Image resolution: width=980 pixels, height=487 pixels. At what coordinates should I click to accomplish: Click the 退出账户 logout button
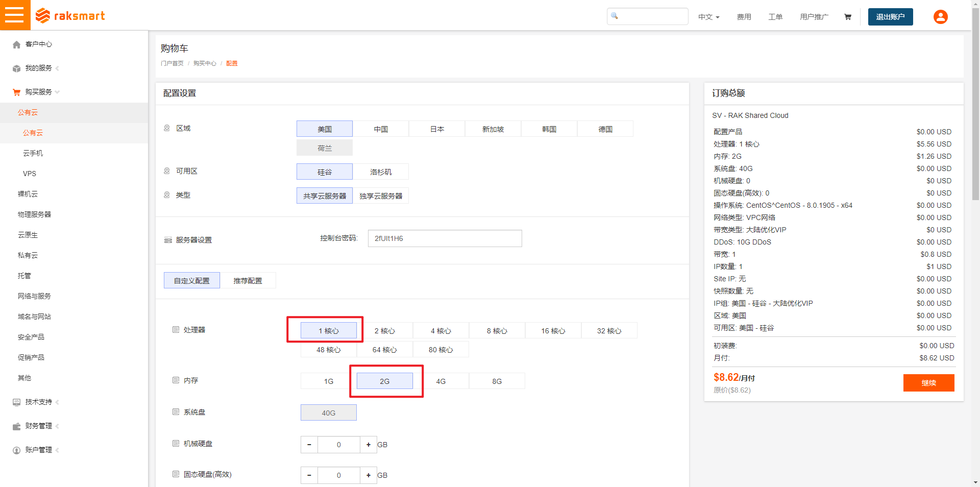[890, 17]
